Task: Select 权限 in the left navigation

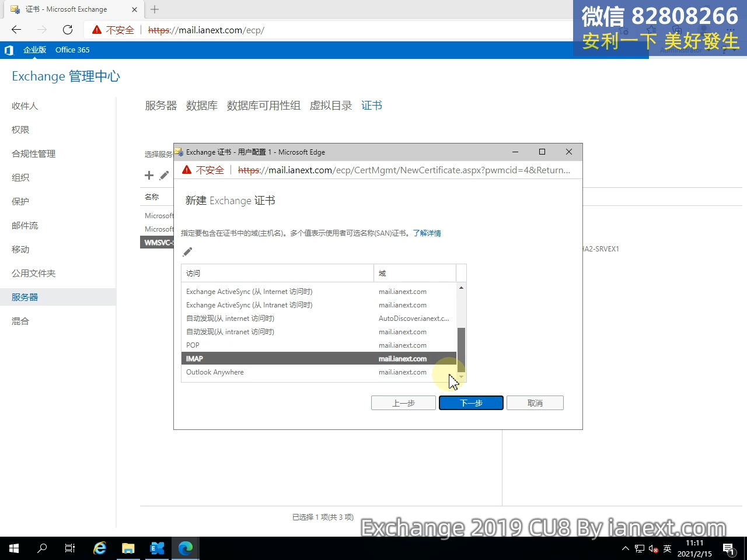Action: [20, 129]
